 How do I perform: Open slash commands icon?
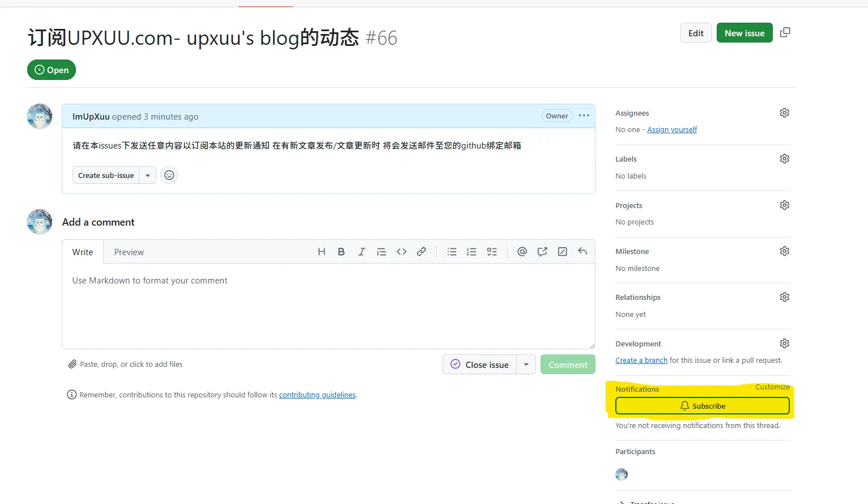(563, 252)
